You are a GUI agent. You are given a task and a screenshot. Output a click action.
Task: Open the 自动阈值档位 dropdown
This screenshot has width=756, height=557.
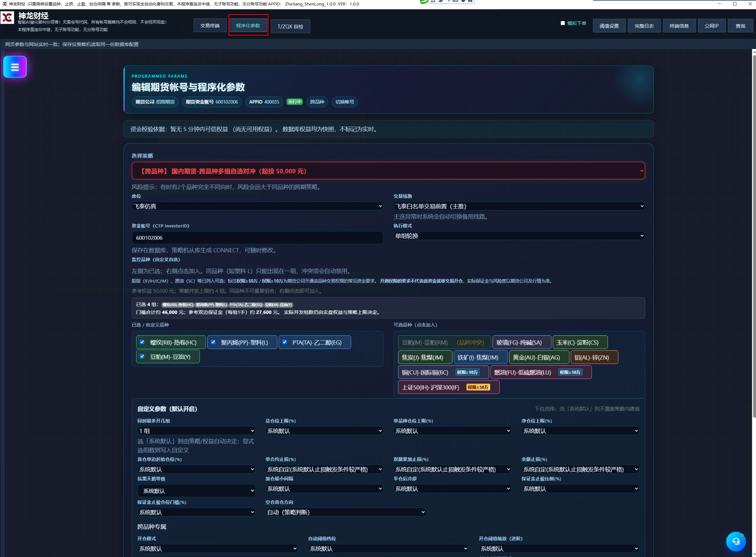[x=388, y=549]
